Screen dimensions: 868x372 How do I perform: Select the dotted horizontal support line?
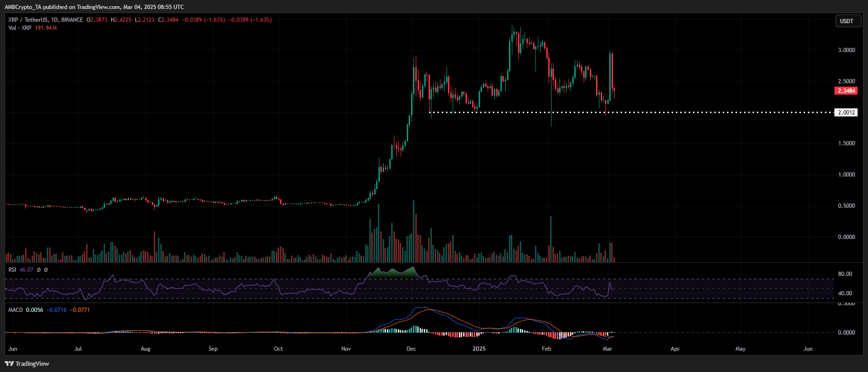coord(631,113)
